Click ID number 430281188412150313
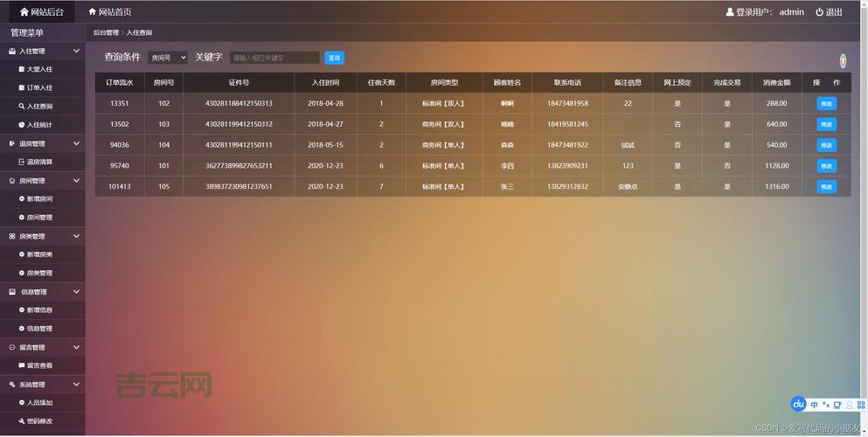The image size is (868, 437). tap(239, 103)
